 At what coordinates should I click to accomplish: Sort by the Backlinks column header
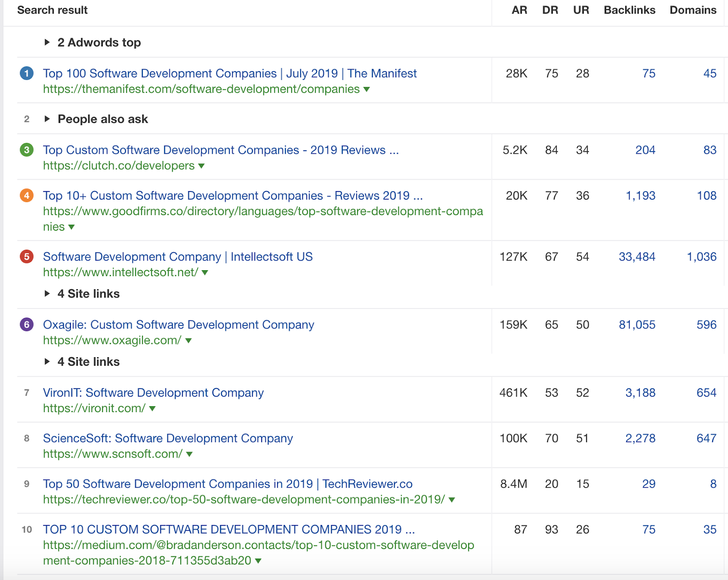pyautogui.click(x=629, y=10)
